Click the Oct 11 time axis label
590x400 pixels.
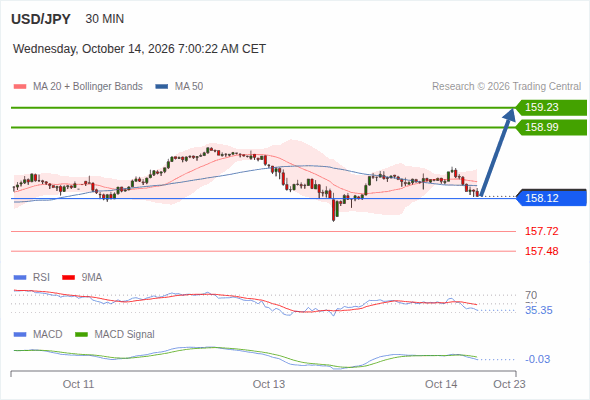click(x=78, y=384)
